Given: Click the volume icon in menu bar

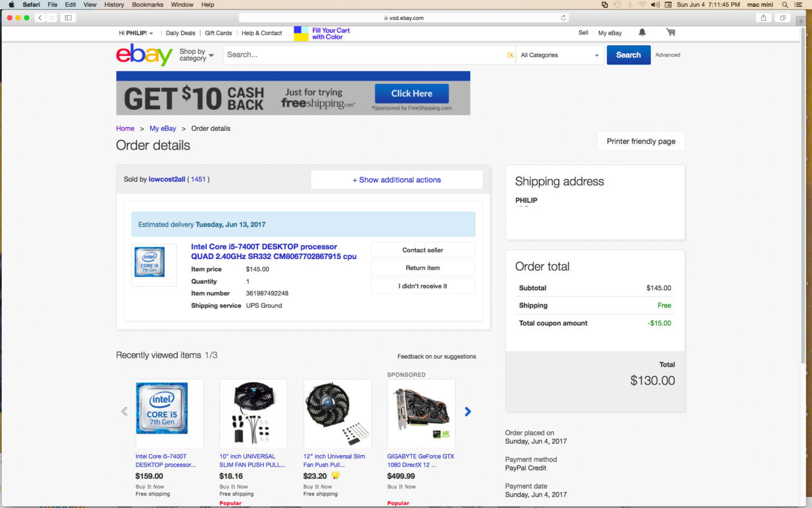Looking at the screenshot, I should [655, 4].
